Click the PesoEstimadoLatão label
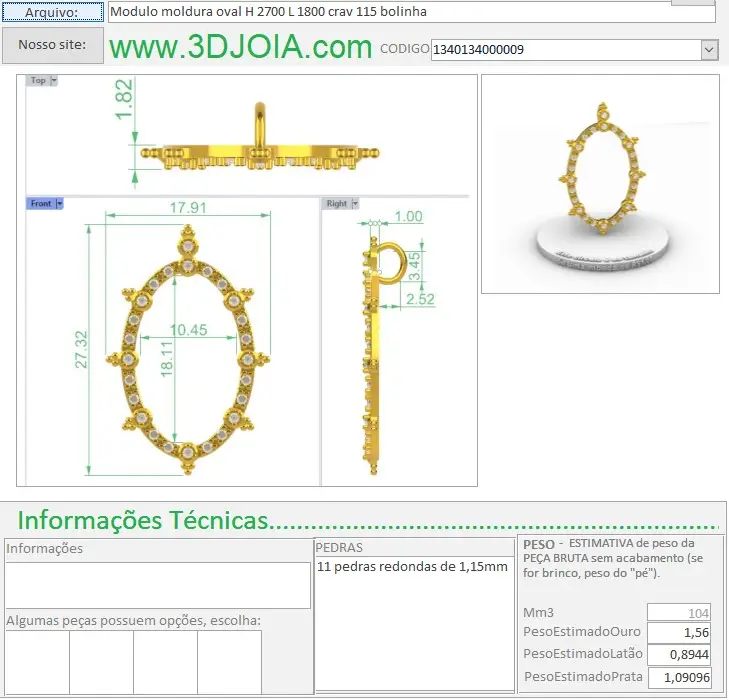Image resolution: width=729 pixels, height=700 pixels. click(583, 654)
